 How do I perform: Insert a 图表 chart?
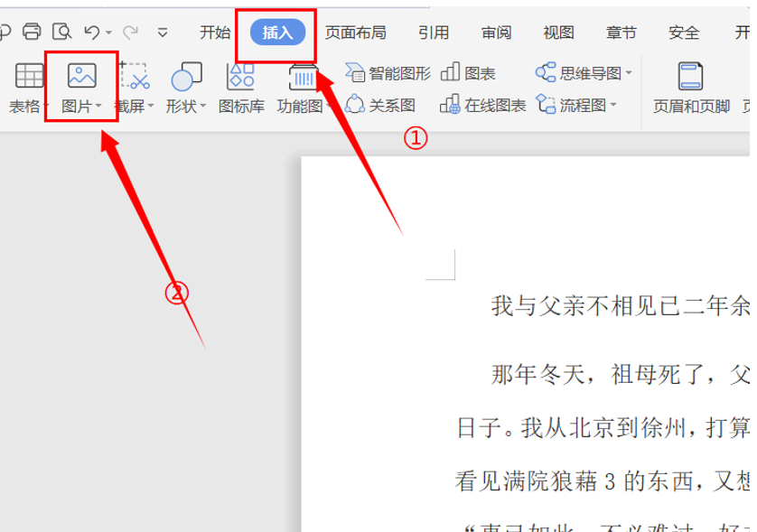pyautogui.click(x=468, y=73)
